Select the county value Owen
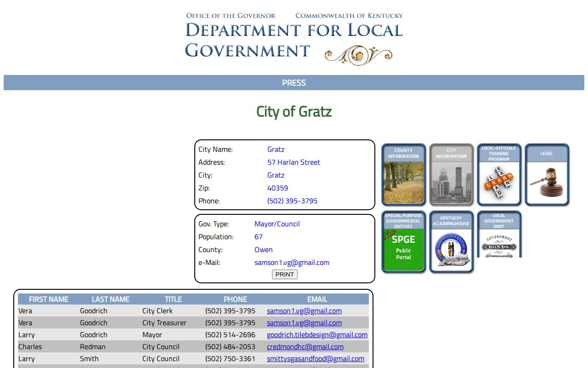588x368 pixels. pyautogui.click(x=264, y=250)
